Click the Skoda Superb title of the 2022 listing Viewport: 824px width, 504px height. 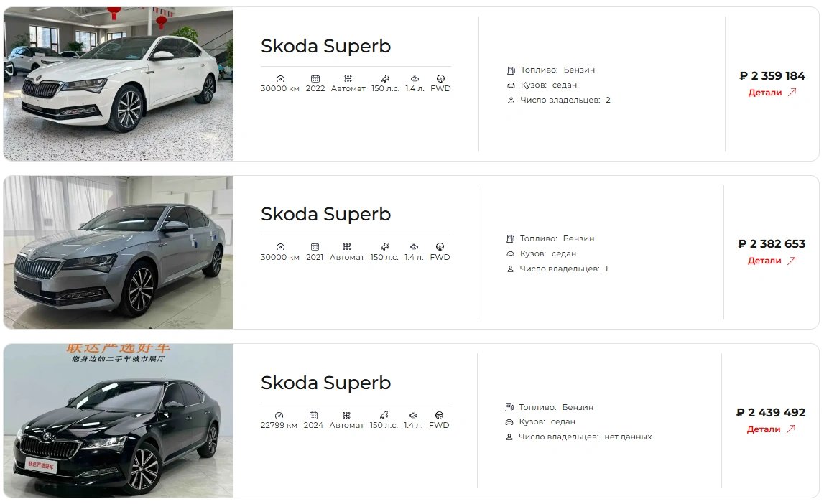[x=325, y=46]
